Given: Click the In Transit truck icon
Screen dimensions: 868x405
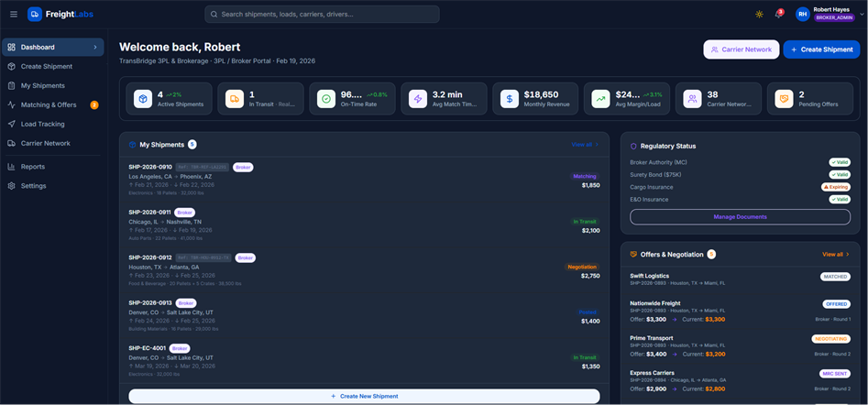Looking at the screenshot, I should (x=235, y=99).
